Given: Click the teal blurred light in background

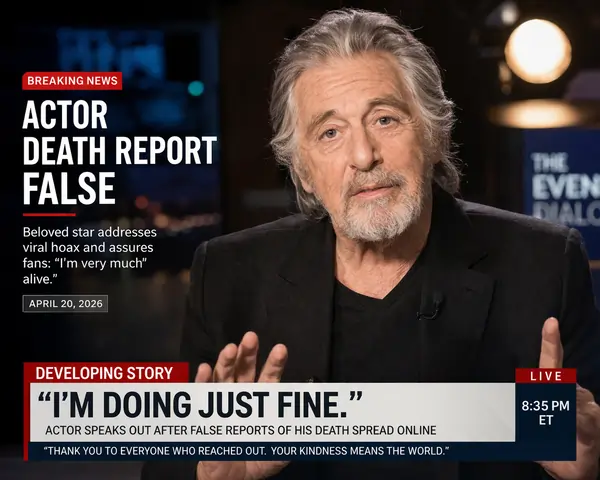Looking at the screenshot, I should coord(195,88).
